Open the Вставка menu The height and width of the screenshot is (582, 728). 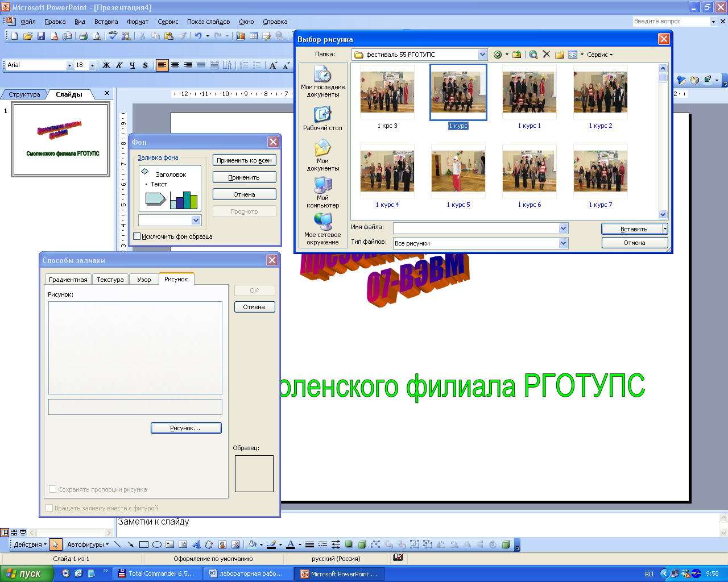tap(106, 22)
